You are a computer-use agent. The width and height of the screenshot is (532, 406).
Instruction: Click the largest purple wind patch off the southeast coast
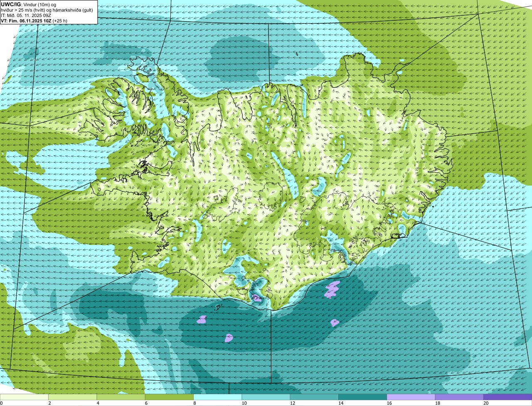pyautogui.click(x=332, y=289)
